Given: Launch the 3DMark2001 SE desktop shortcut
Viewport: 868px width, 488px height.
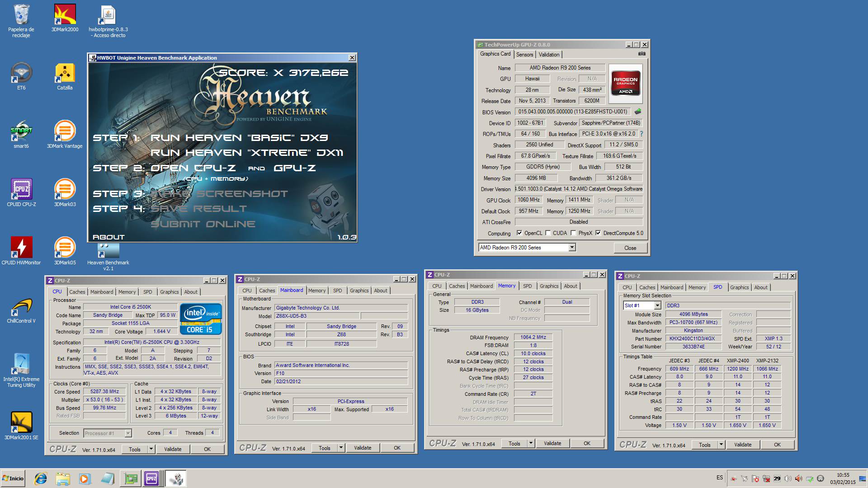Looking at the screenshot, I should (21, 426).
